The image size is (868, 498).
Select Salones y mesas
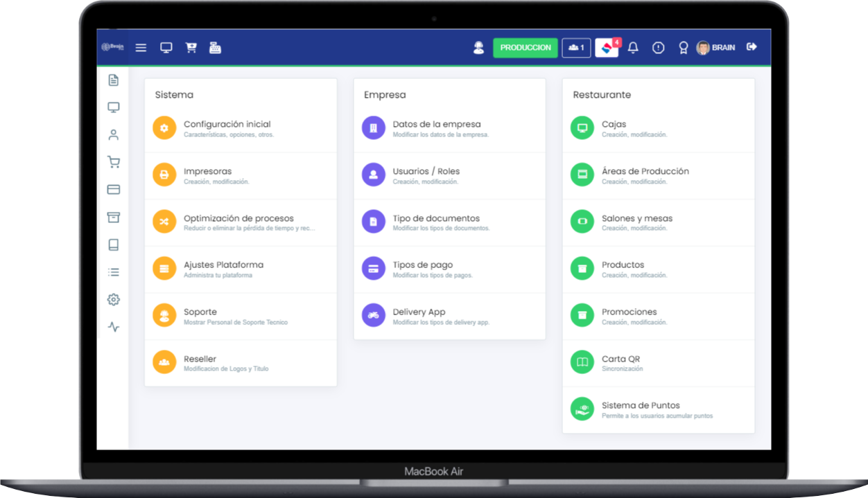click(636, 219)
